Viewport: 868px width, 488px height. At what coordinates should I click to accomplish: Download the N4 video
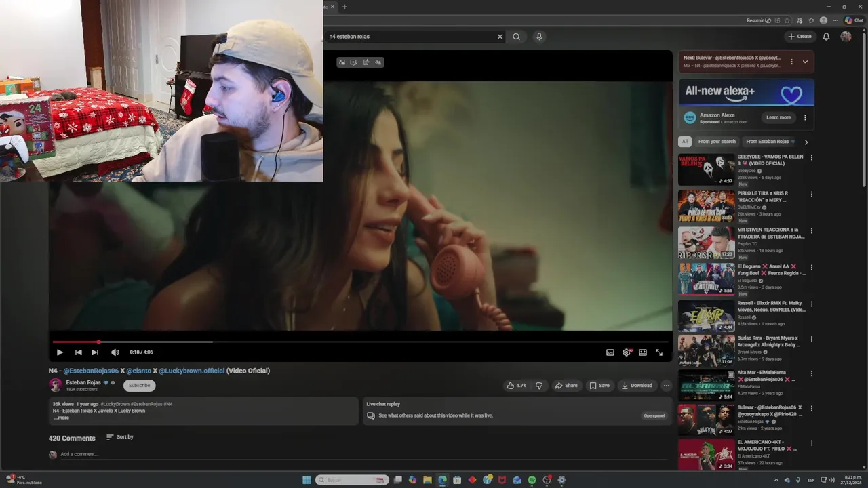click(637, 386)
